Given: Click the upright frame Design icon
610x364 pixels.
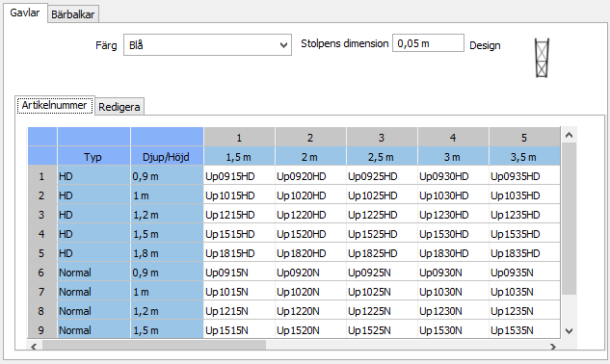Looking at the screenshot, I should click(542, 58).
